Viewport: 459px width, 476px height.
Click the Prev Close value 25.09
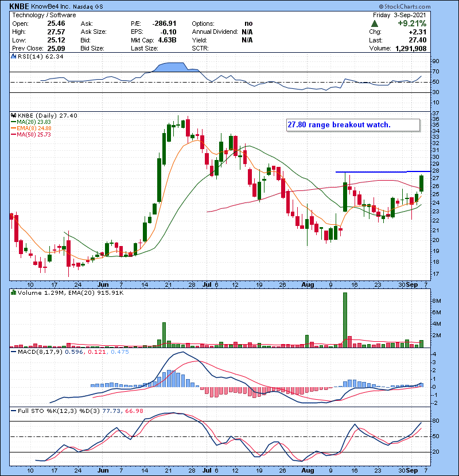(x=56, y=48)
